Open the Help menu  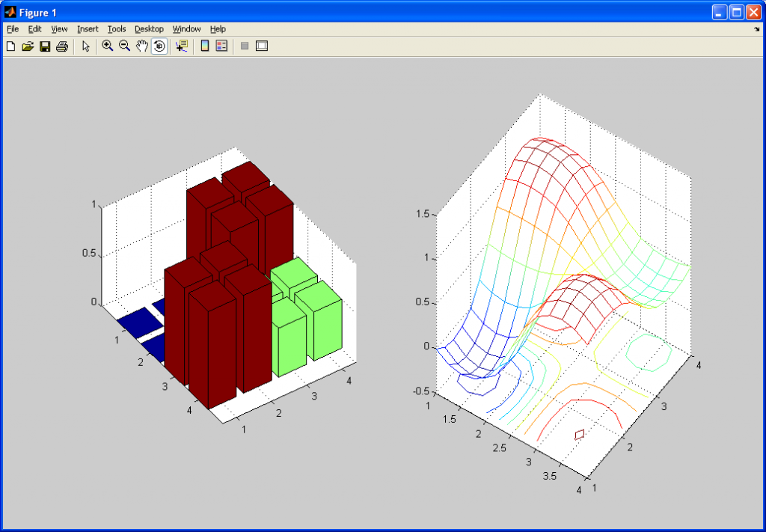click(x=218, y=28)
